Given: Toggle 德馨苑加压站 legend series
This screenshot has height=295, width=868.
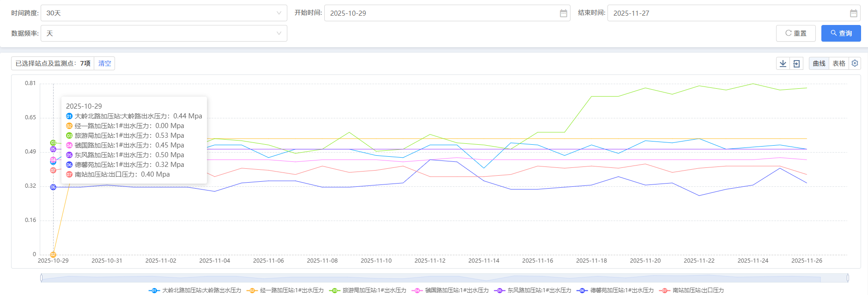Looking at the screenshot, I should click(616, 290).
